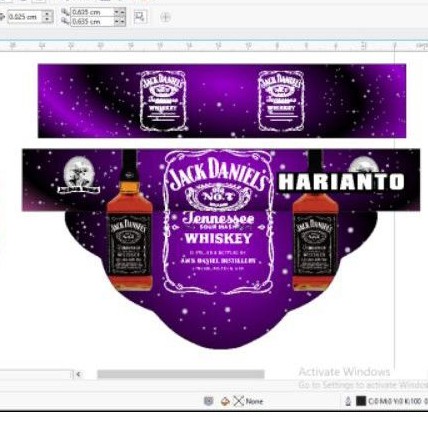Click the Tennessee text in center label
The width and height of the screenshot is (428, 428).
point(218,219)
